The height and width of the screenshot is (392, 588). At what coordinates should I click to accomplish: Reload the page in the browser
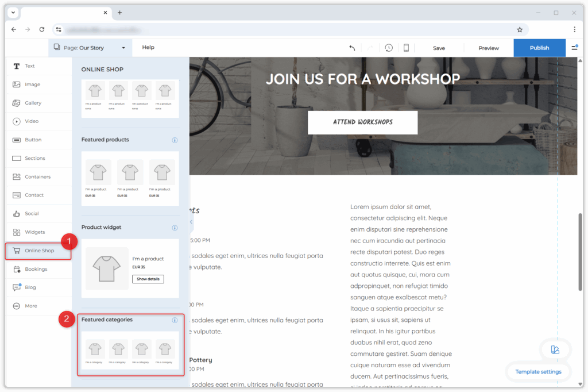point(42,29)
